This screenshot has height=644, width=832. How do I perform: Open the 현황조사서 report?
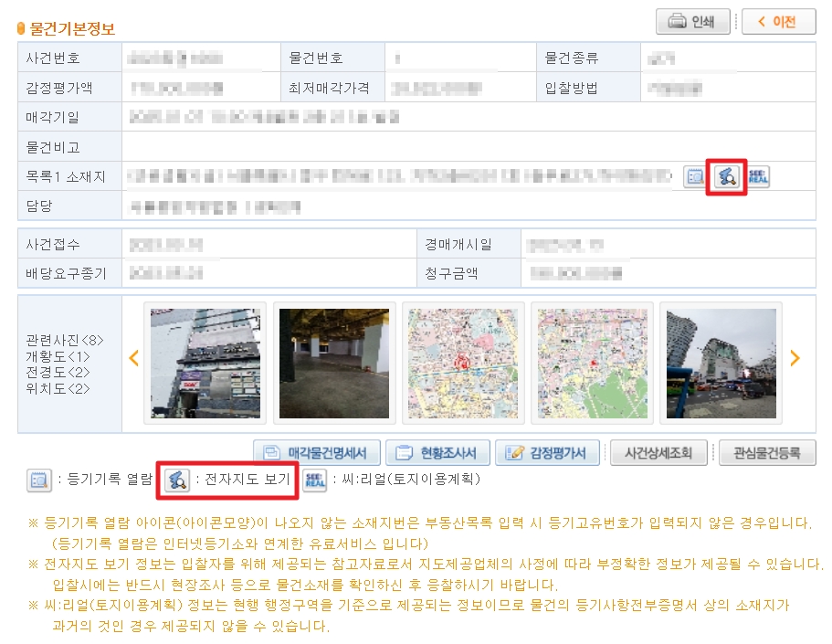437,452
